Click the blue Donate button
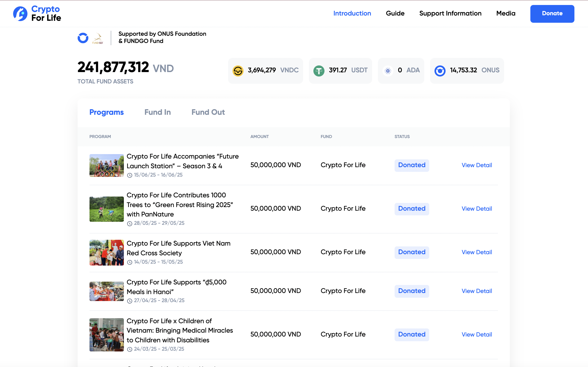Screen dimensions: 588x367 pyautogui.click(x=552, y=14)
